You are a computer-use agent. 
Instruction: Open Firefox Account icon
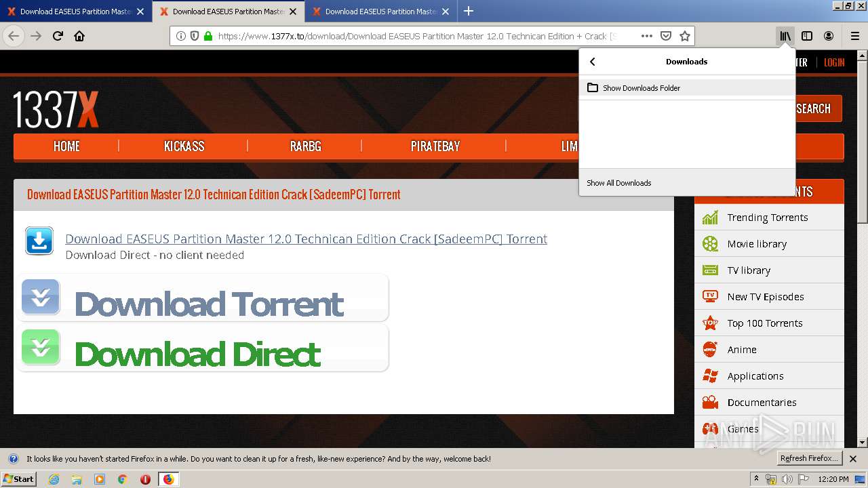[829, 36]
